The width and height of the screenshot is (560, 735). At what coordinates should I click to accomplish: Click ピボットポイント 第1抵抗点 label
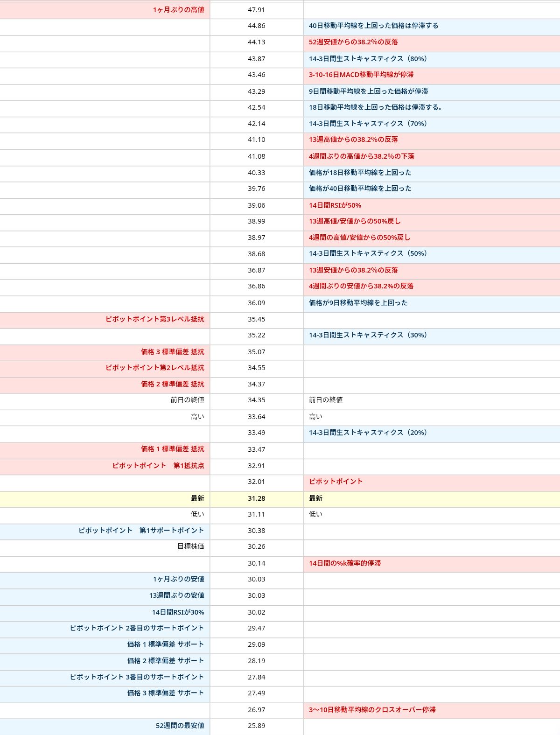tap(158, 466)
